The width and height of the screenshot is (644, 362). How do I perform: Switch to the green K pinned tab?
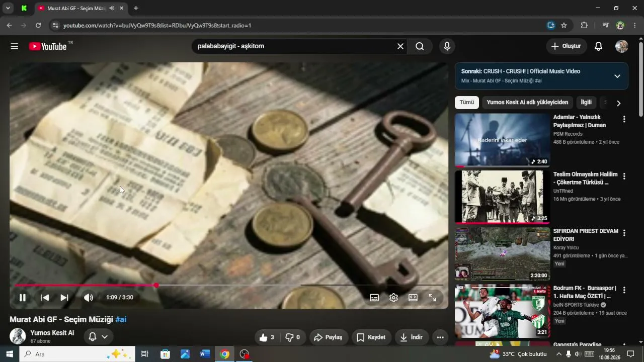[x=24, y=8]
